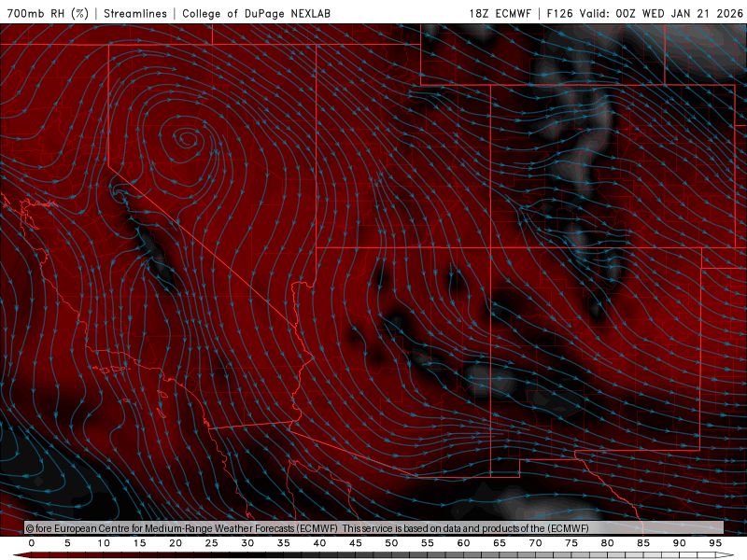Screen dimensions: 747x560
Task: Click the ECMWF copyright notice banner
Action: click(x=374, y=527)
